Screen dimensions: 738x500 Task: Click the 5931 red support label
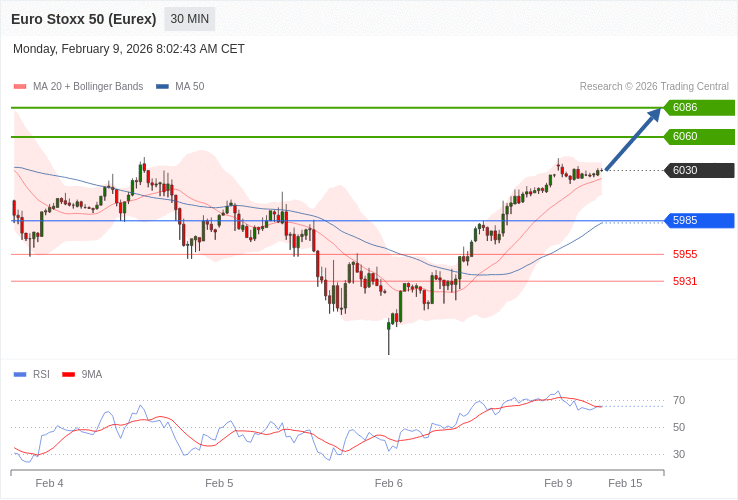tap(685, 282)
